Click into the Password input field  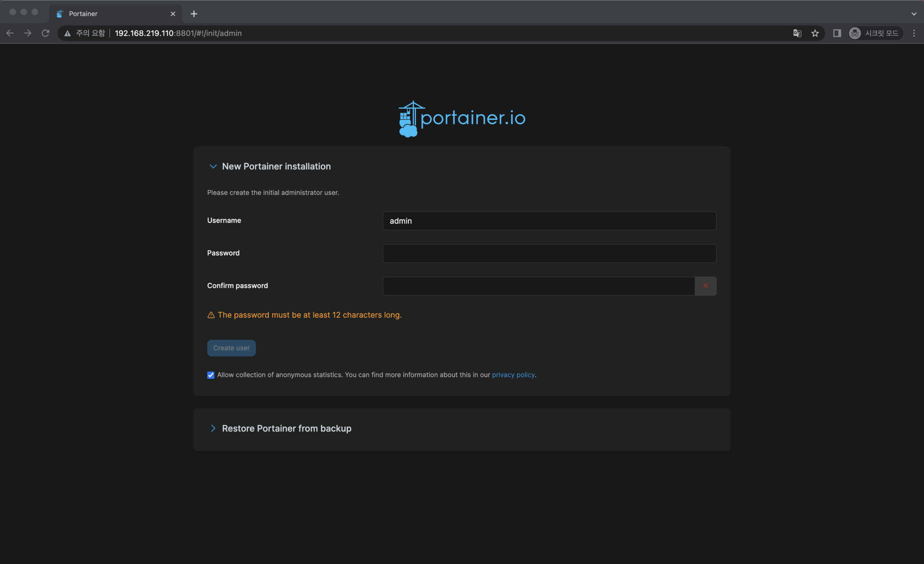point(549,253)
